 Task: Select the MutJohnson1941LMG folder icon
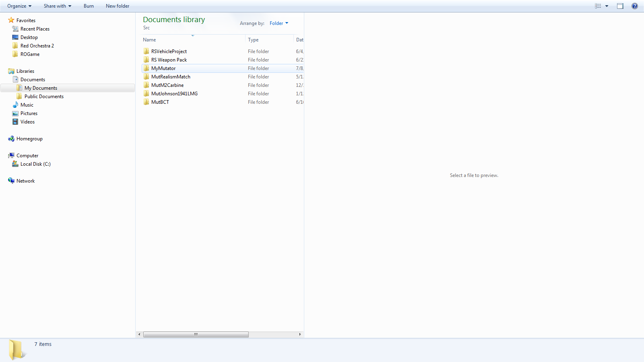(x=146, y=93)
